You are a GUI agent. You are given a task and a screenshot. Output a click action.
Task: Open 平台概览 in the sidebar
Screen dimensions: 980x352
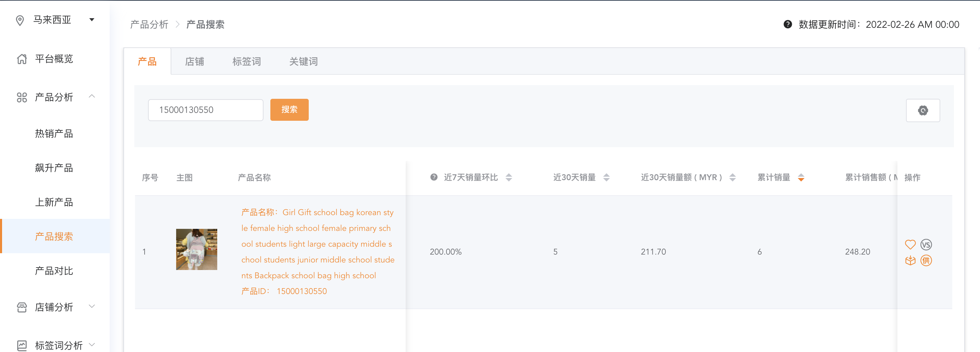[54, 59]
